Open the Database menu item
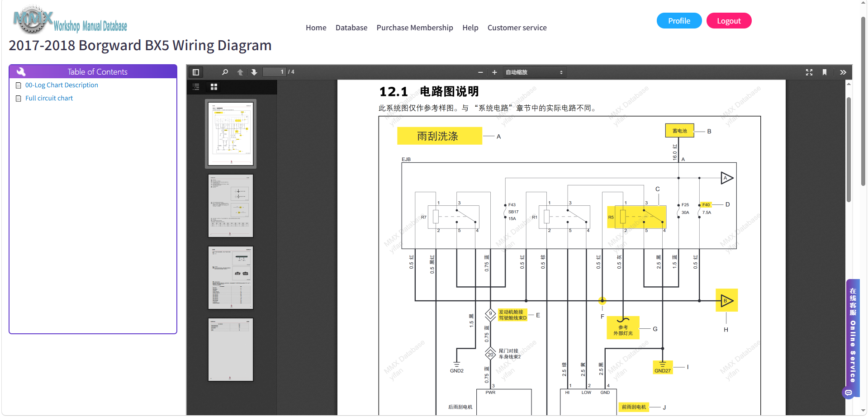 pyautogui.click(x=351, y=28)
